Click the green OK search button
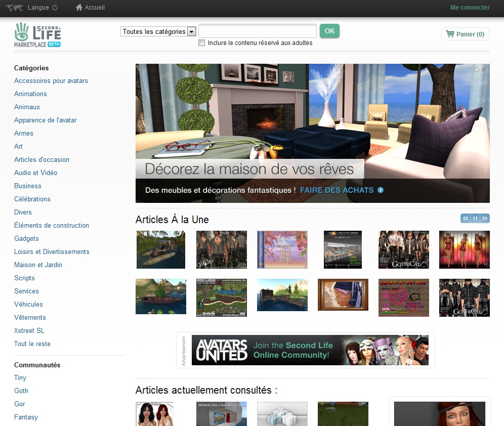 tap(329, 31)
